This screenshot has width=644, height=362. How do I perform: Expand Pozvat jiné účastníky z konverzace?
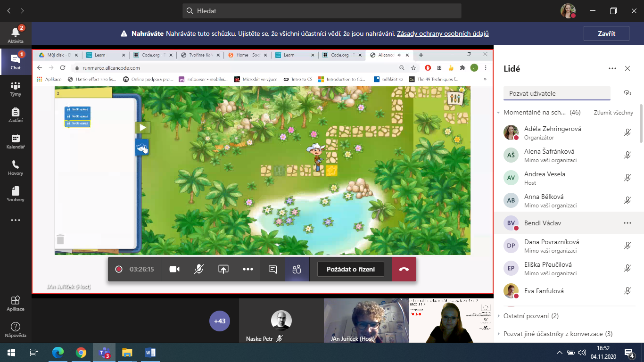[x=499, y=334]
